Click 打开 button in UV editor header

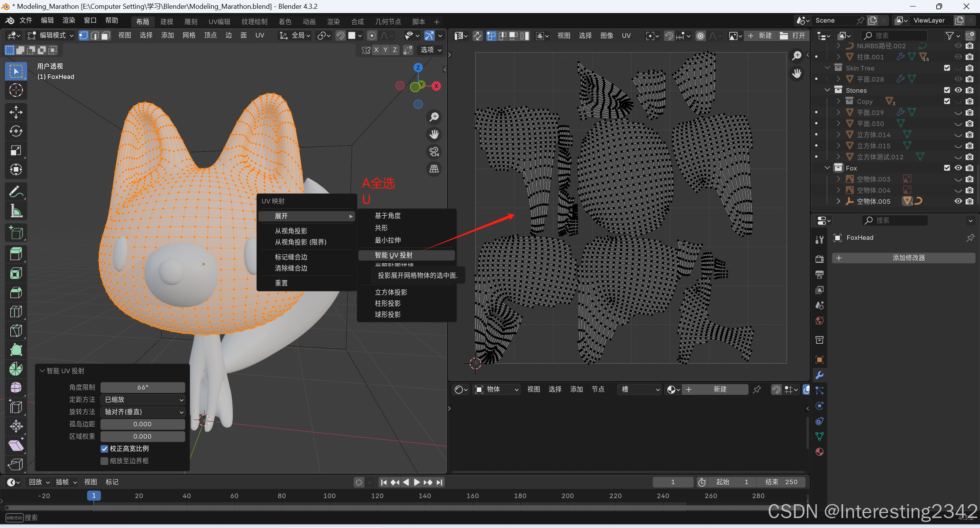coord(793,36)
